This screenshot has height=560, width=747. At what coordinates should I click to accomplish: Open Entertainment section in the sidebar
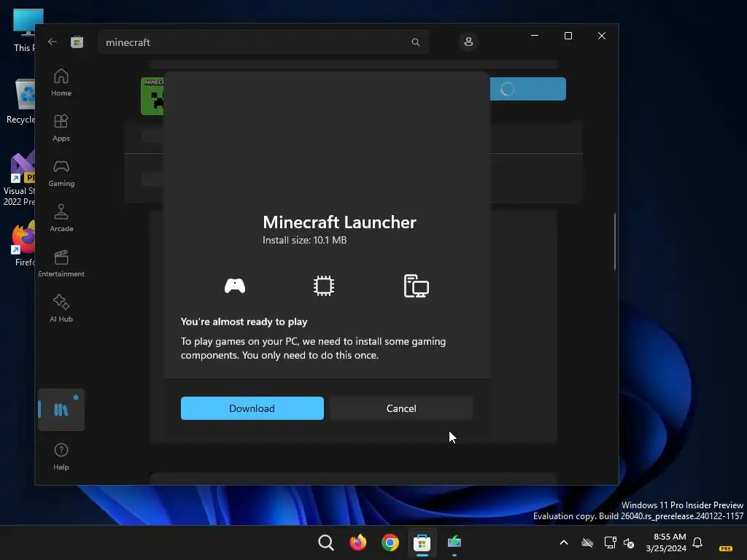(x=61, y=263)
